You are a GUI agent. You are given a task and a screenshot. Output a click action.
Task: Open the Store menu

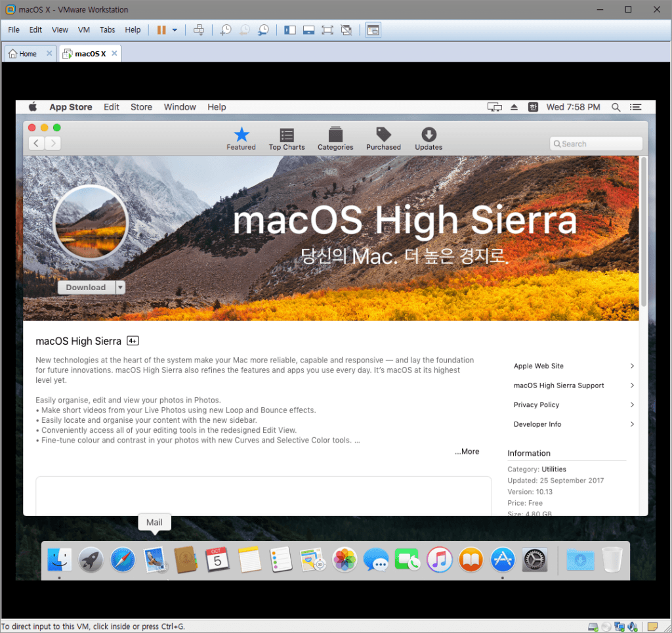[141, 107]
